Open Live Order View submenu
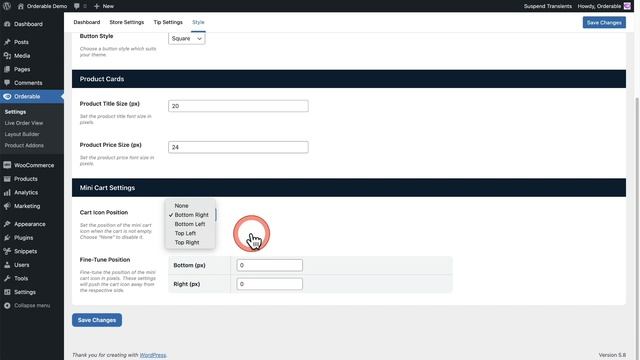The image size is (640, 360). point(24,123)
